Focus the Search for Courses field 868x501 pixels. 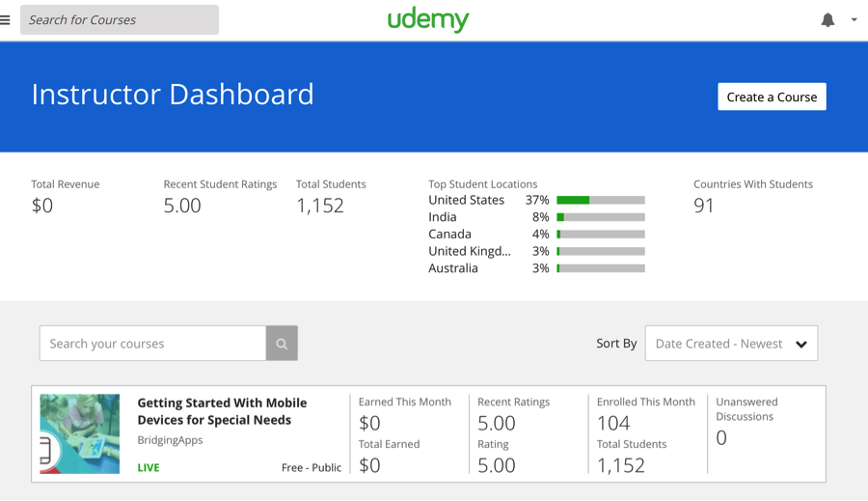pyautogui.click(x=120, y=19)
